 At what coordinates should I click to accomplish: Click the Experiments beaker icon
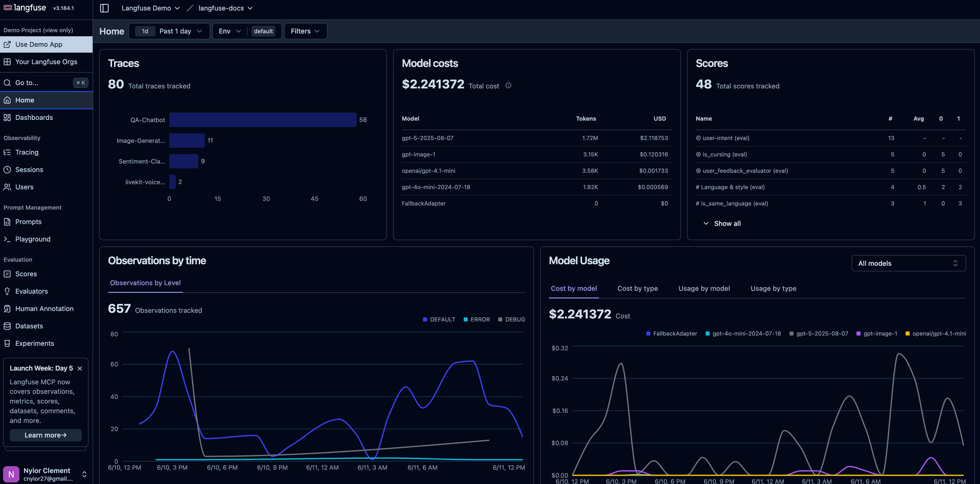pos(7,343)
